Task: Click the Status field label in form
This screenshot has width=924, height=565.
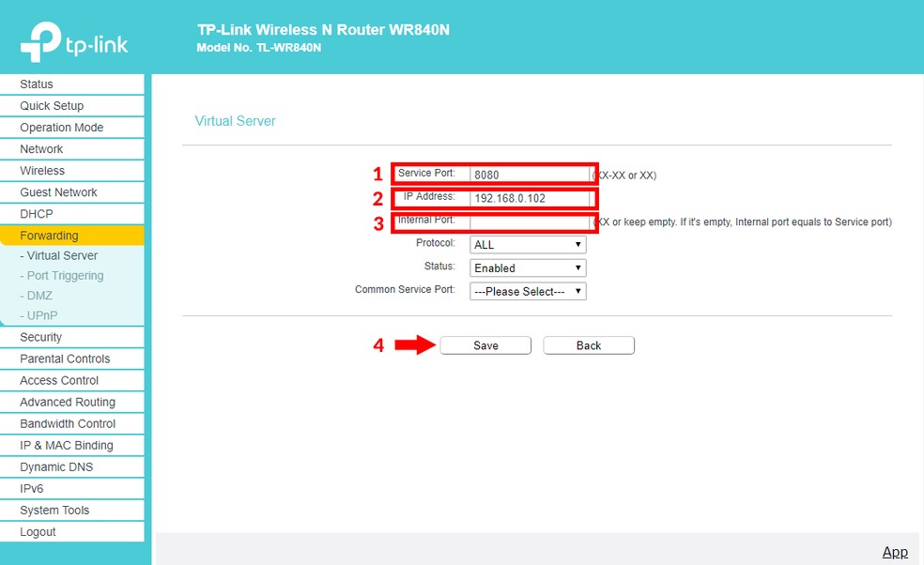Action: click(439, 267)
